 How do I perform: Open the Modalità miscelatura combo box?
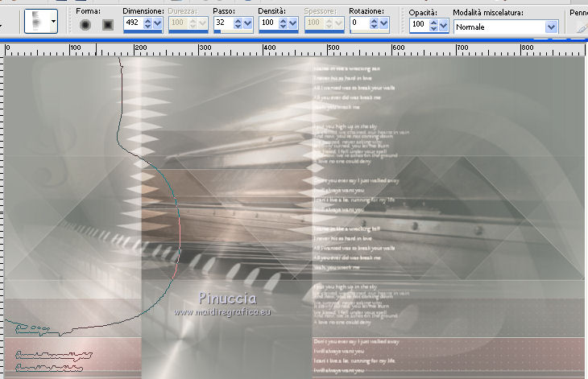click(x=506, y=27)
